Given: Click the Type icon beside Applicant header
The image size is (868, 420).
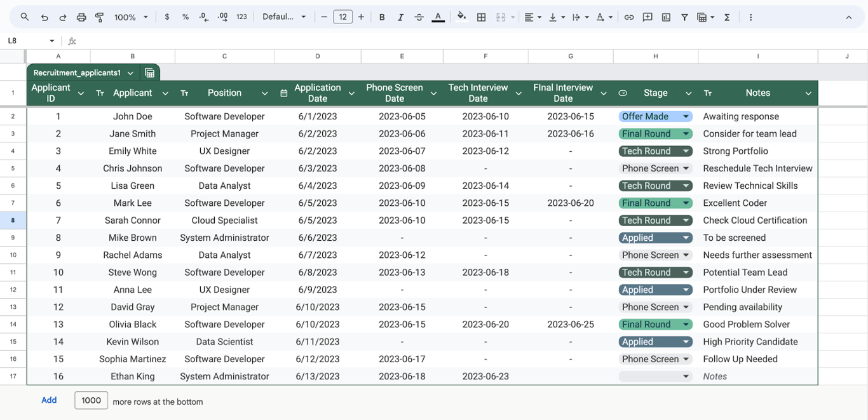Looking at the screenshot, I should 100,93.
